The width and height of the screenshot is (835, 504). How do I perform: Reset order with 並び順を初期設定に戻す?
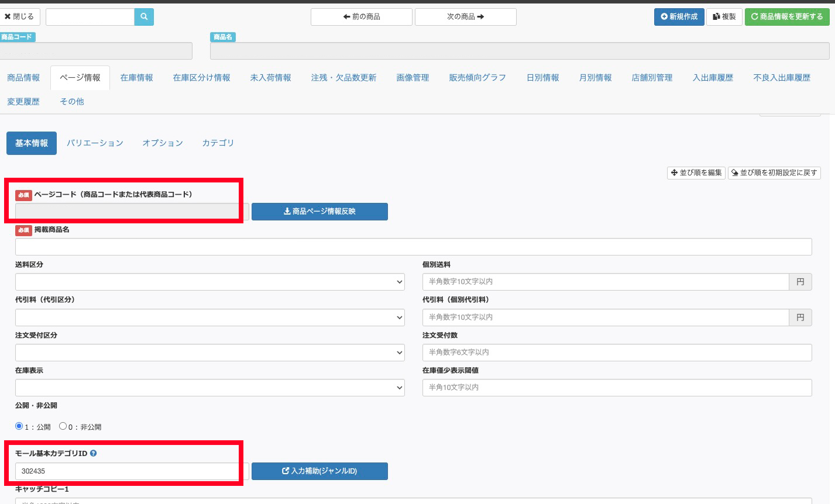coord(774,173)
